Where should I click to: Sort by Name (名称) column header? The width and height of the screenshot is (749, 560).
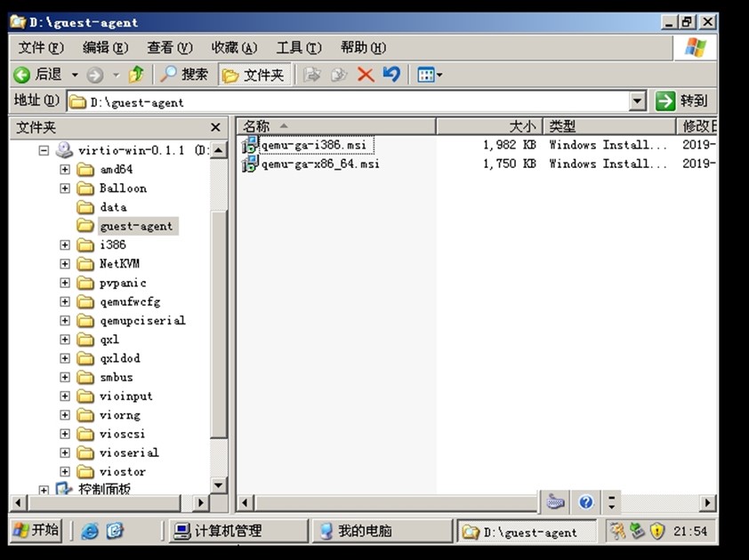coord(336,126)
